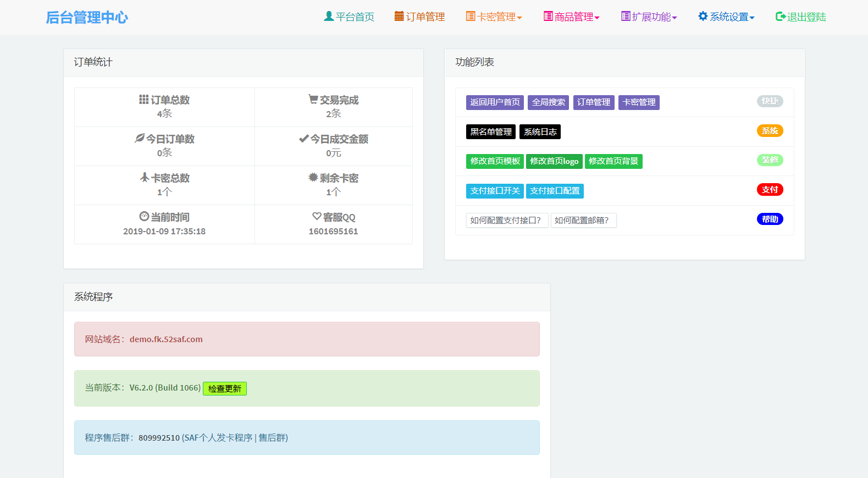Viewport: 868px width, 478px height.
Task: Click the logout icon beside 退出登陆
Action: 781,17
